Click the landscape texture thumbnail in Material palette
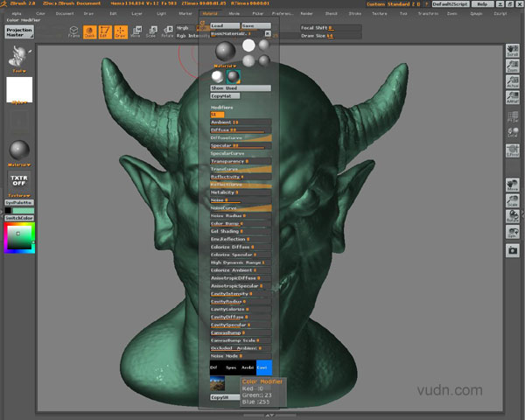Viewport: 525px width, 420px height. point(217,383)
